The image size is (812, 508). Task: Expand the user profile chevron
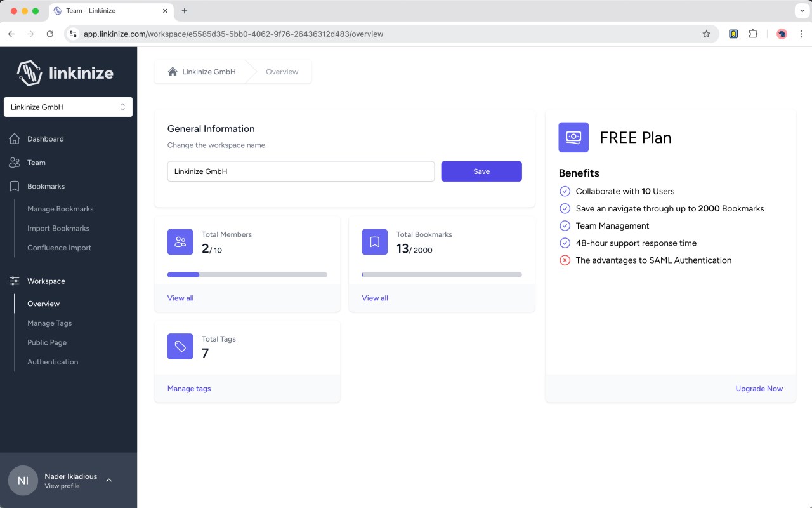[109, 480]
